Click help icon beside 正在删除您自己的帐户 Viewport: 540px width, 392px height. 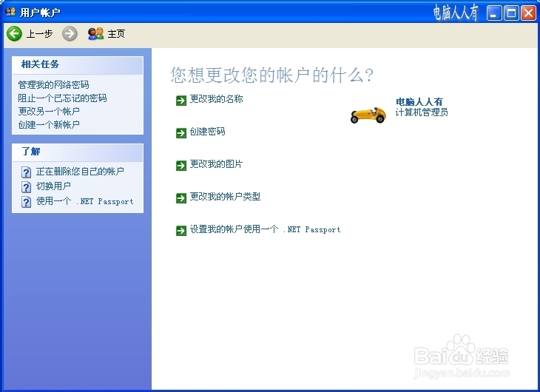pos(26,172)
